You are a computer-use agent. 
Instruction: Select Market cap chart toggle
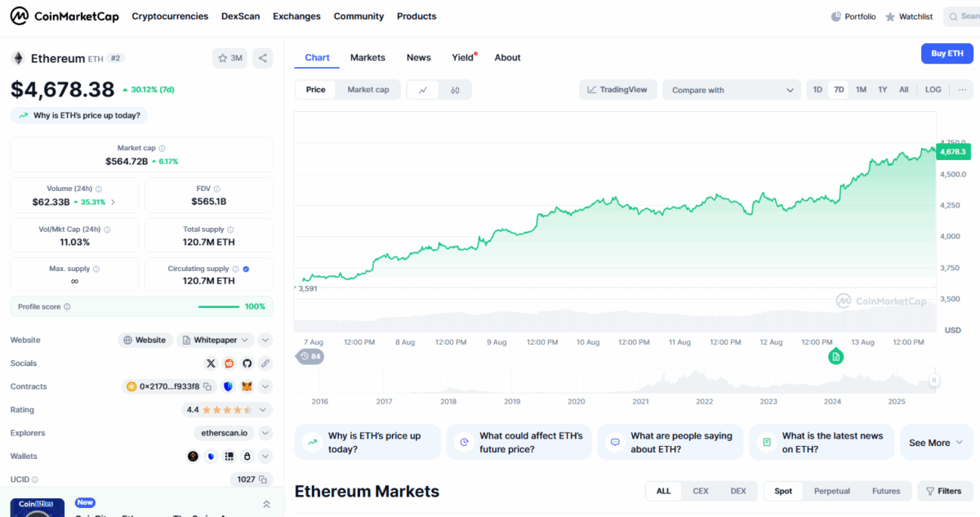[x=368, y=90]
